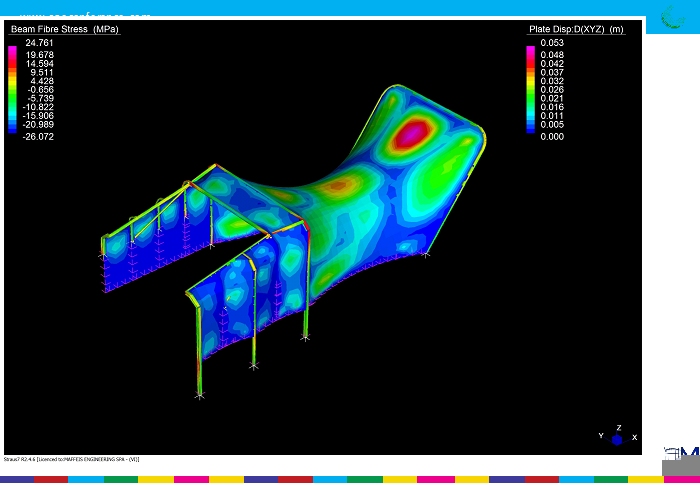Click the 0.026 value in displacement legend
The height and width of the screenshot is (485, 700).
click(x=551, y=90)
